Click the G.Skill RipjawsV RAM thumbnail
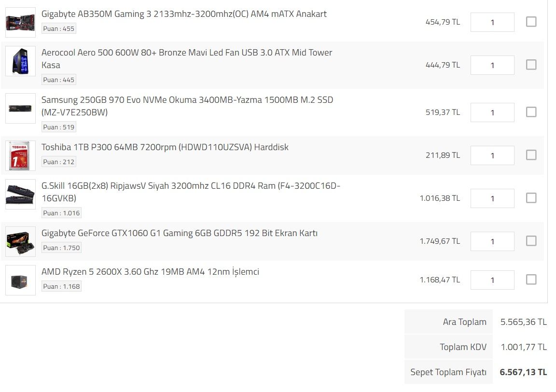Image resolution: width=556 pixels, height=392 pixels. click(x=20, y=194)
